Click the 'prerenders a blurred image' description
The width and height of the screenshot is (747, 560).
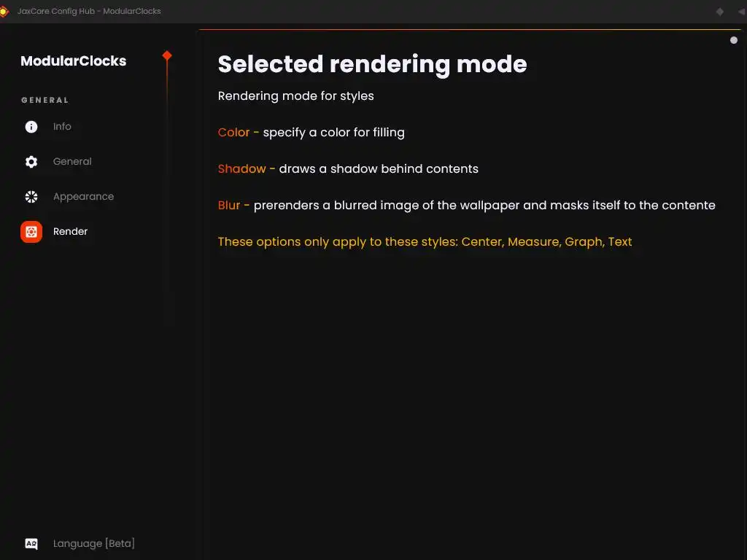pyautogui.click(x=484, y=206)
